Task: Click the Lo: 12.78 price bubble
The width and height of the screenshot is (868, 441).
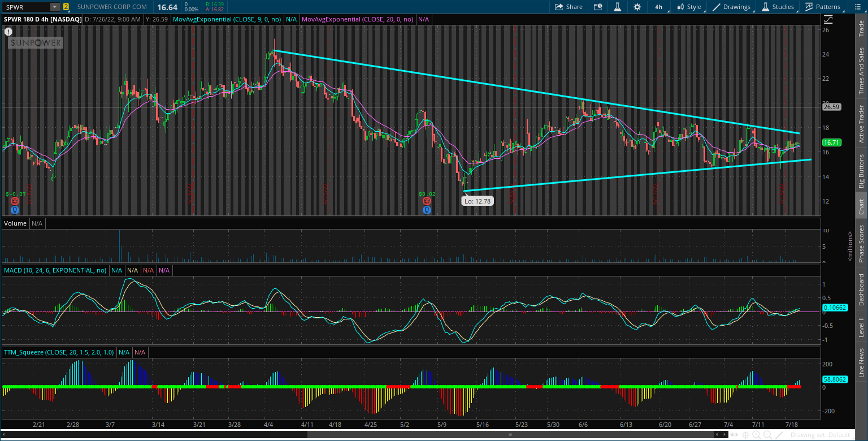Action: coord(478,200)
